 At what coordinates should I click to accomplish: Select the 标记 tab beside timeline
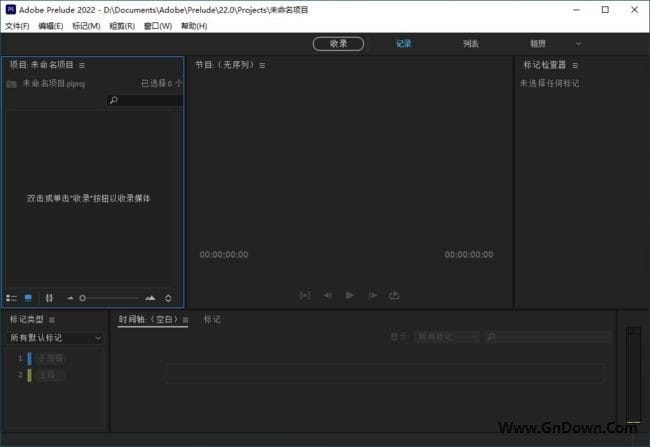point(212,319)
